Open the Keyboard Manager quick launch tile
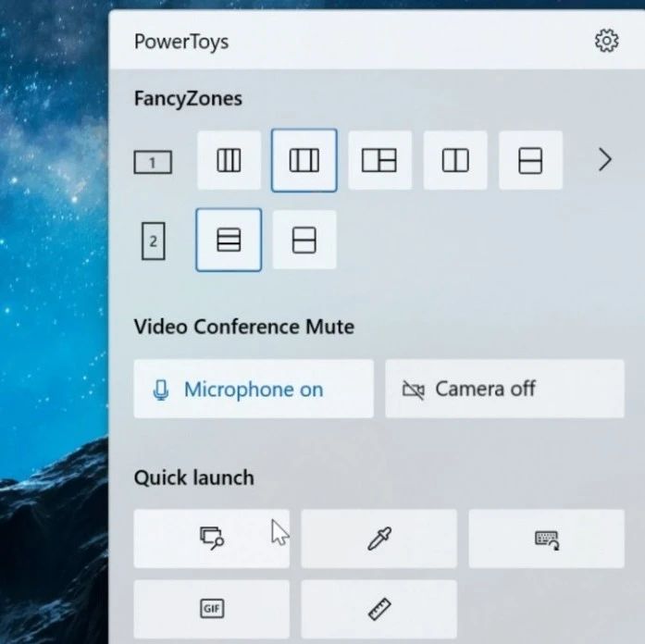This screenshot has width=645, height=644. (546, 539)
